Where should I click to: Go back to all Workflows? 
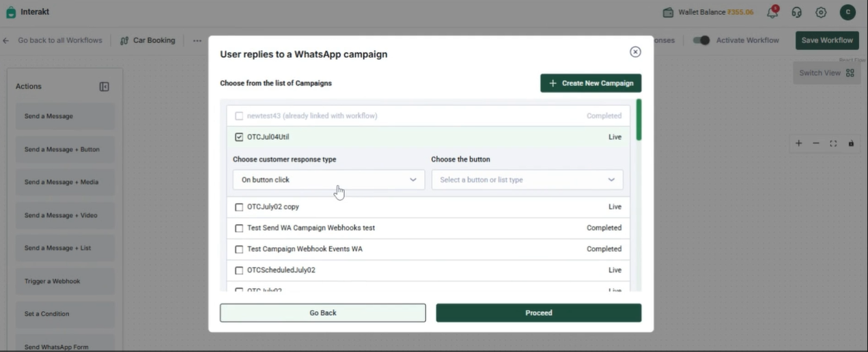coord(60,40)
